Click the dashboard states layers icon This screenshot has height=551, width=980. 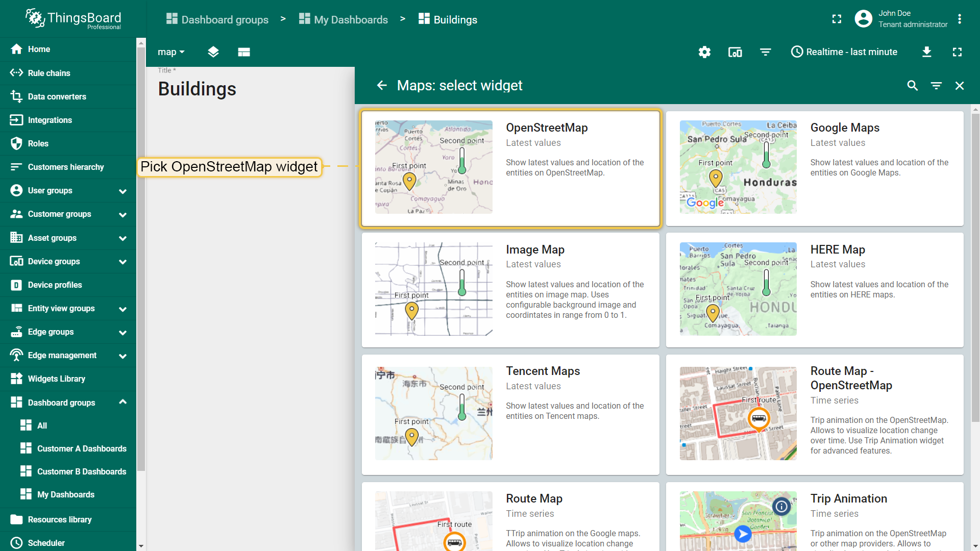213,52
